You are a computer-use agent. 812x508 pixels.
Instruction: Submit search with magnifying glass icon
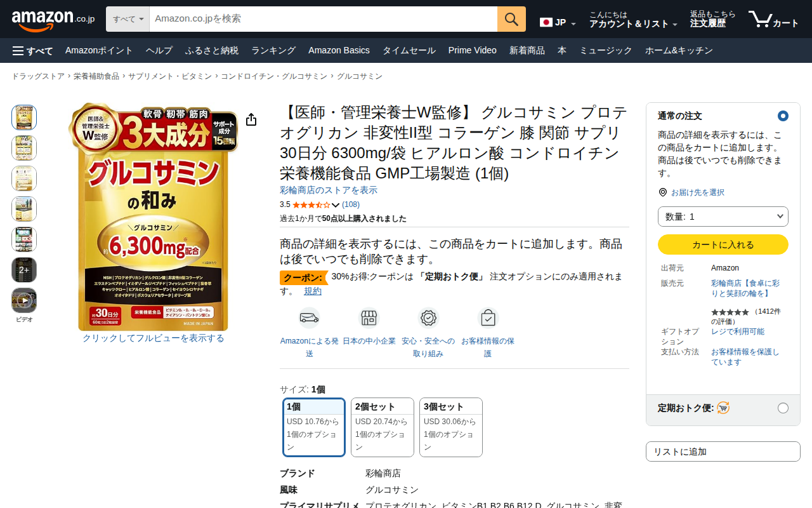pos(511,19)
